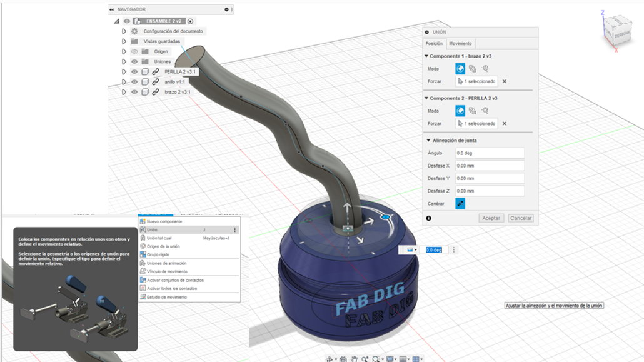The image size is (644, 362).
Task: Collapse the Unión dialog with its header dot
Action: pyautogui.click(x=427, y=32)
